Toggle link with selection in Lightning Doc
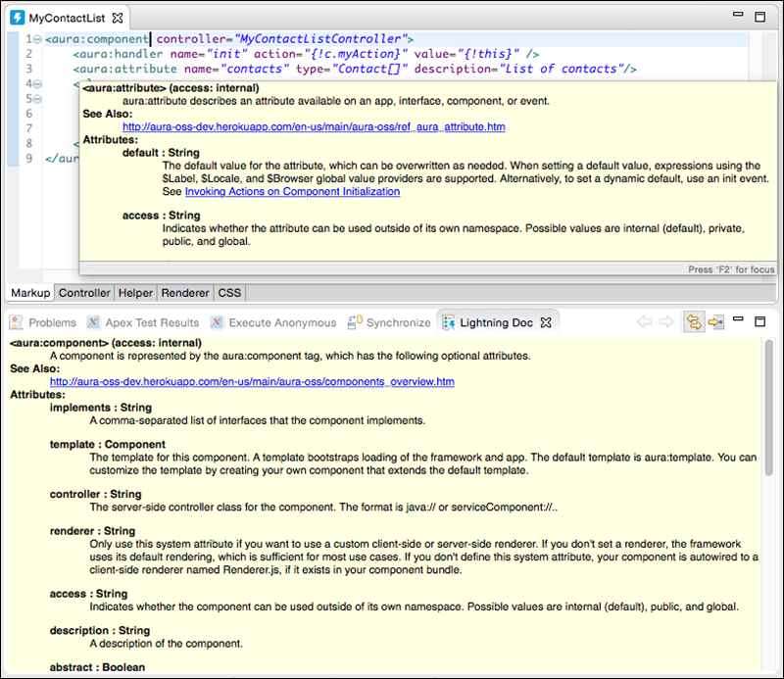The width and height of the screenshot is (784, 679). [694, 322]
